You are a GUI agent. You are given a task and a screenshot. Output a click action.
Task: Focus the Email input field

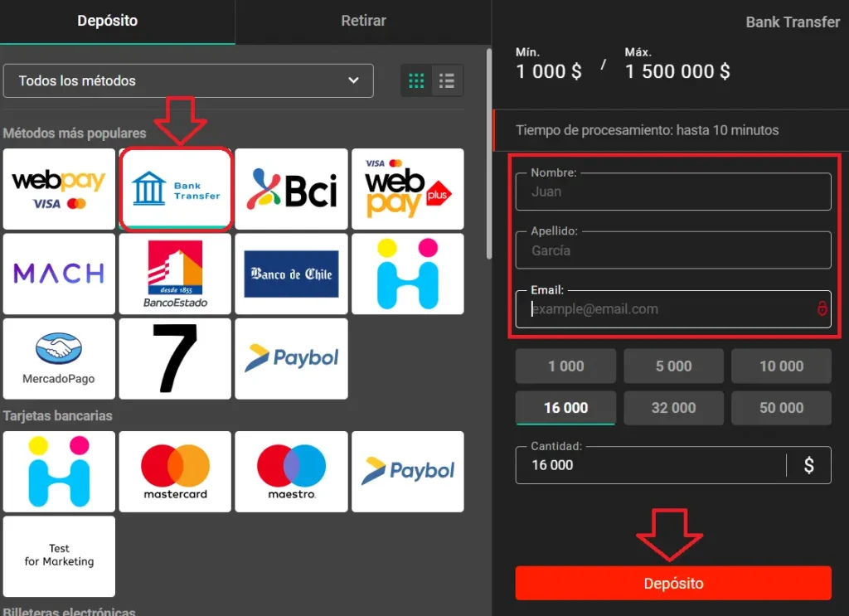[663, 309]
